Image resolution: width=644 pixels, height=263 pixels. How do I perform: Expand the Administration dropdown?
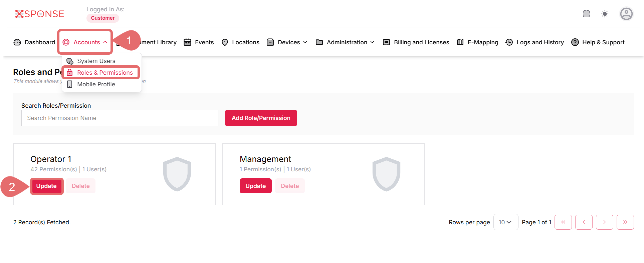click(x=345, y=42)
